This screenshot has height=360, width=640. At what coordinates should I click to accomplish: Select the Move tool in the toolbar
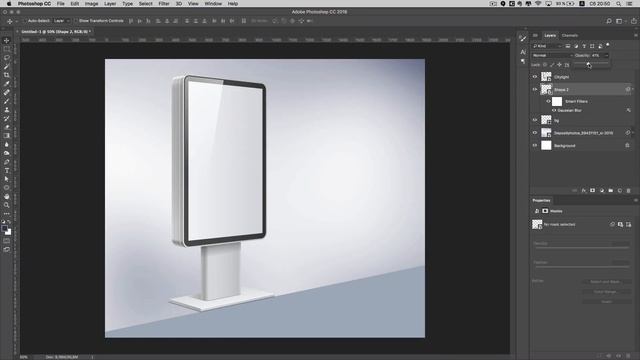(7, 40)
